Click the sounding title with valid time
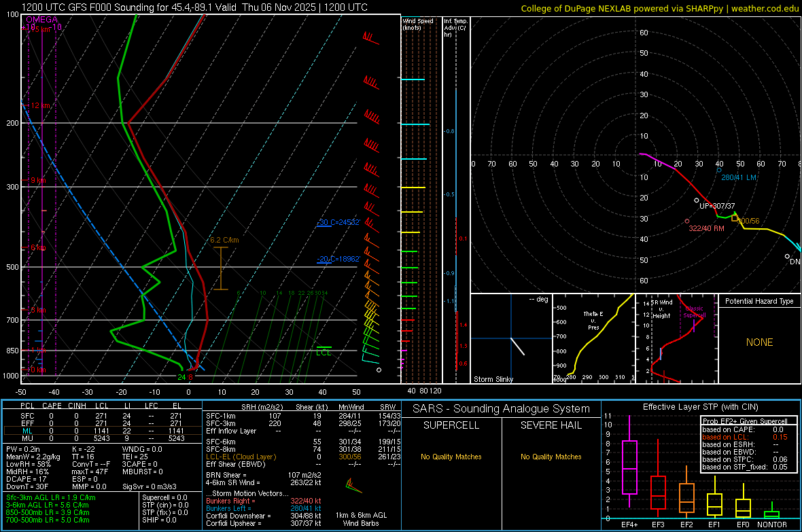The width and height of the screenshot is (802, 532). click(194, 7)
